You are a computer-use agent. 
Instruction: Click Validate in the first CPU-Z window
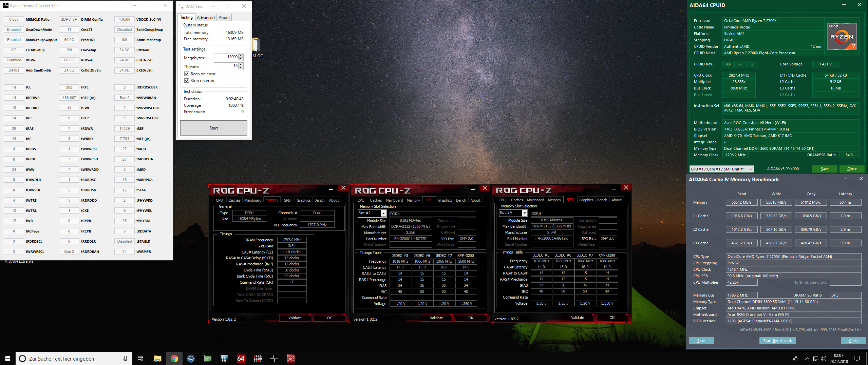(295, 318)
